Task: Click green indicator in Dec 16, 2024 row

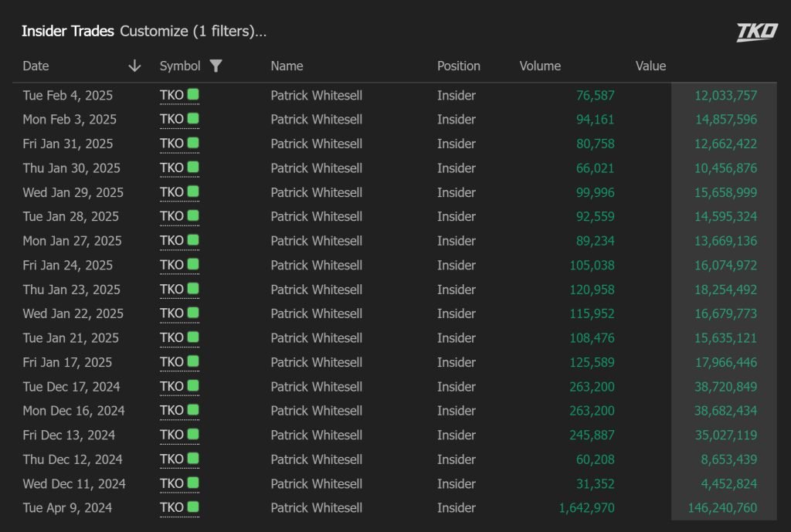Action: click(x=192, y=410)
